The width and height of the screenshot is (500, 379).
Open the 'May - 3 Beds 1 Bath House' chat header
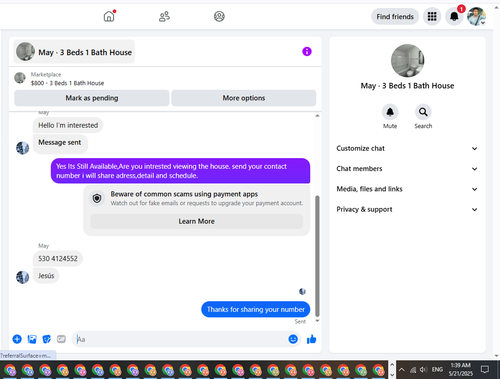tap(74, 52)
